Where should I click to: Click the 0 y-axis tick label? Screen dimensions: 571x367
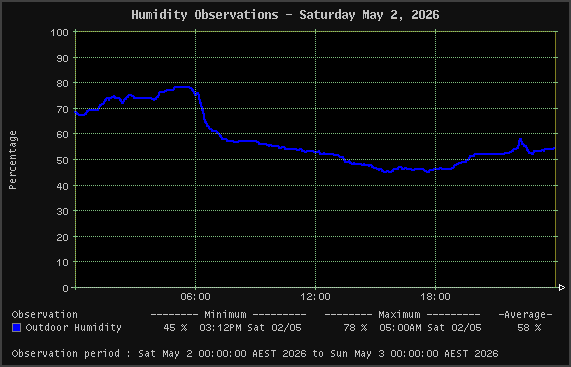tap(66, 288)
